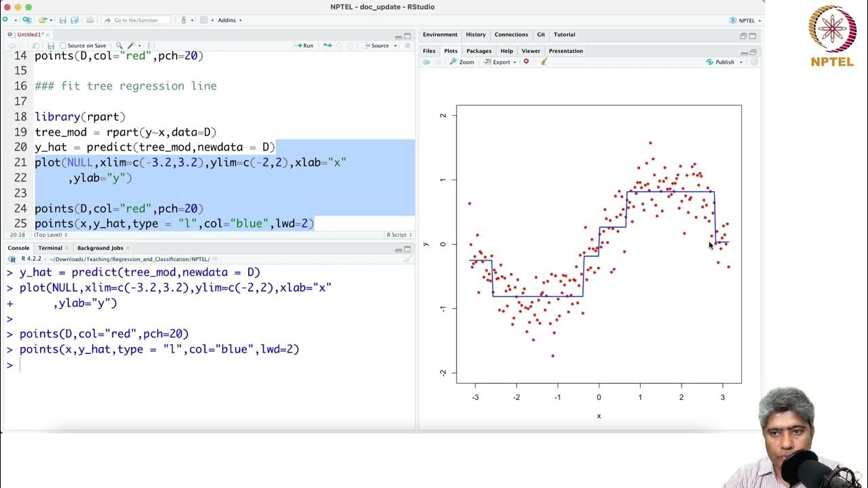
Task: Click line 18 library(rpart) code
Action: pos(80,117)
